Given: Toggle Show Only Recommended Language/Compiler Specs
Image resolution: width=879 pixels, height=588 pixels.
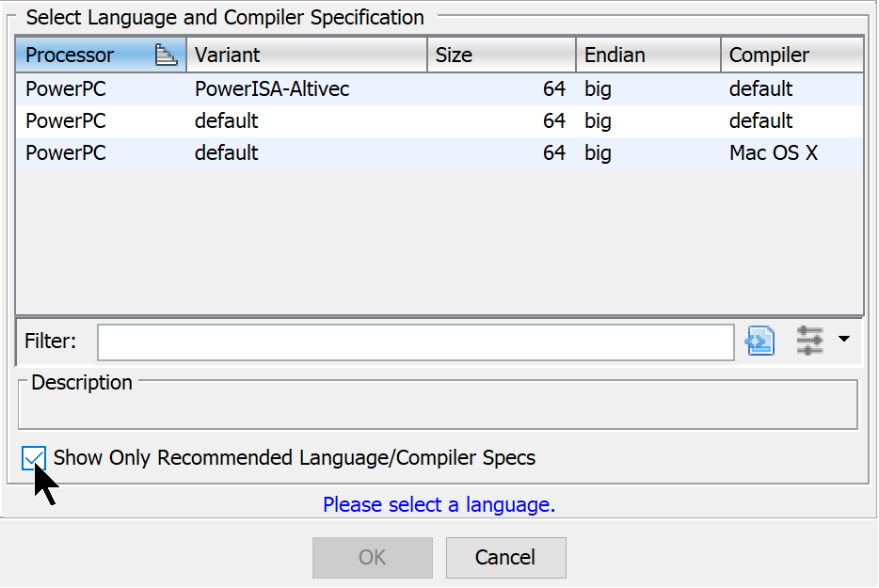Looking at the screenshot, I should pyautogui.click(x=34, y=458).
